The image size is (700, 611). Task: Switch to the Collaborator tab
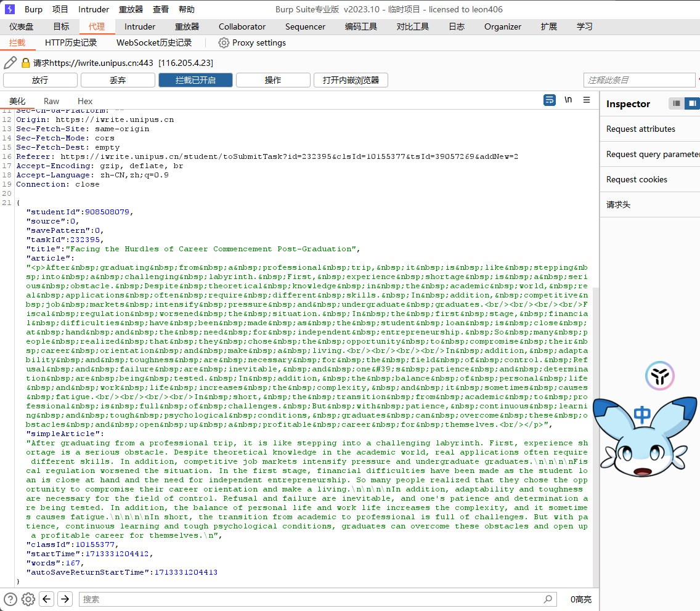242,26
